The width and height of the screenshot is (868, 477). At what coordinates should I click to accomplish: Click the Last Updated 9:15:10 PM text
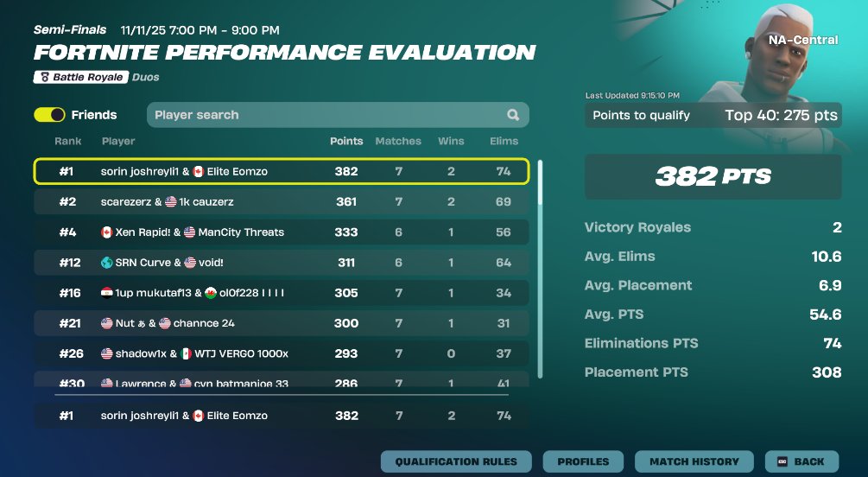632,95
